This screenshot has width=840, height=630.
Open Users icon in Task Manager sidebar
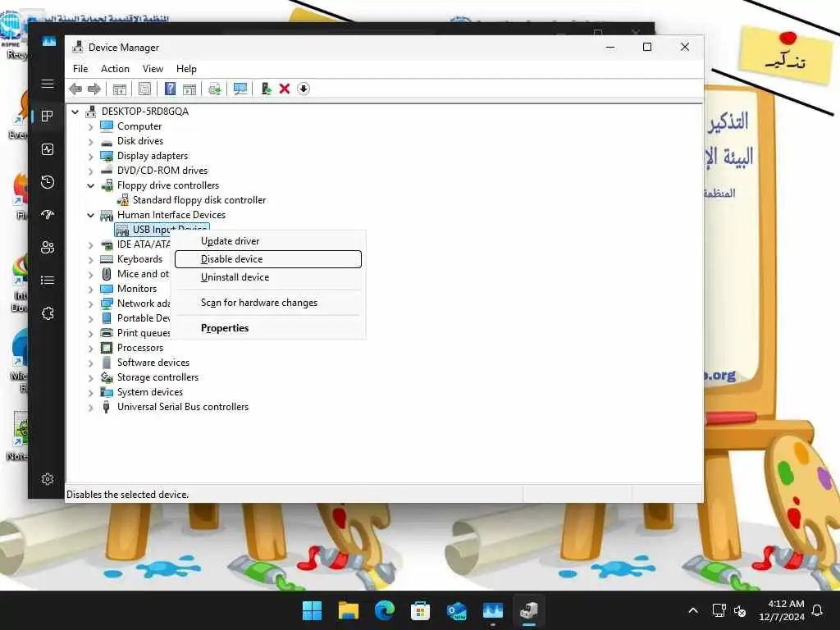click(x=47, y=248)
